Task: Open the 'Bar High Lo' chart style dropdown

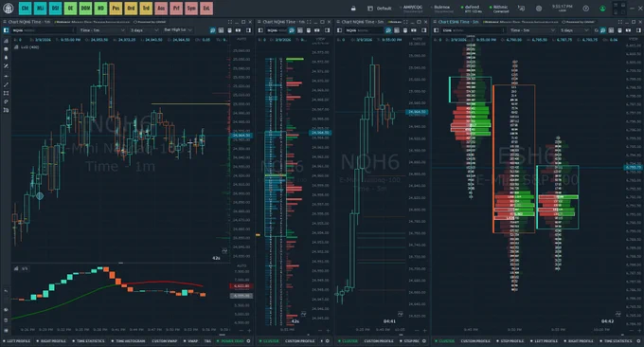Action: (x=177, y=30)
